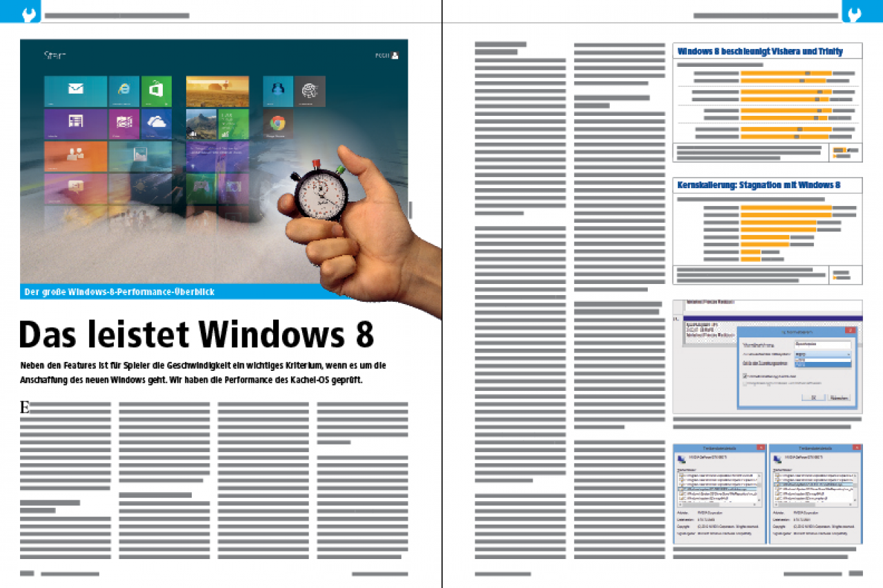Open the green Finance chart tile
883x588 pixels.
coord(234,124)
